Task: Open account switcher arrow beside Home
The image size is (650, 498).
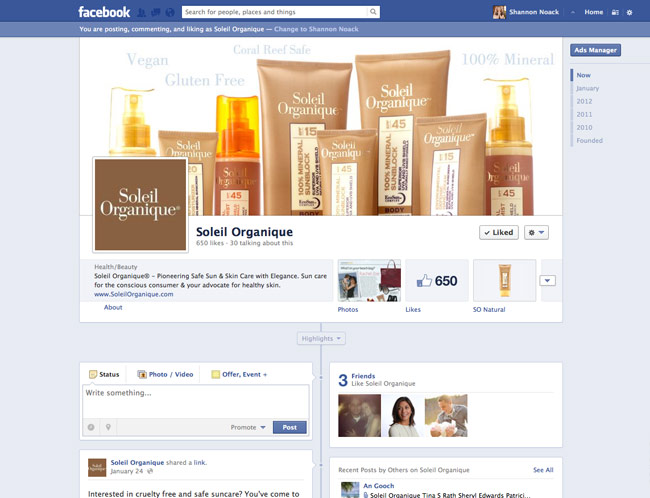Action: coord(572,12)
